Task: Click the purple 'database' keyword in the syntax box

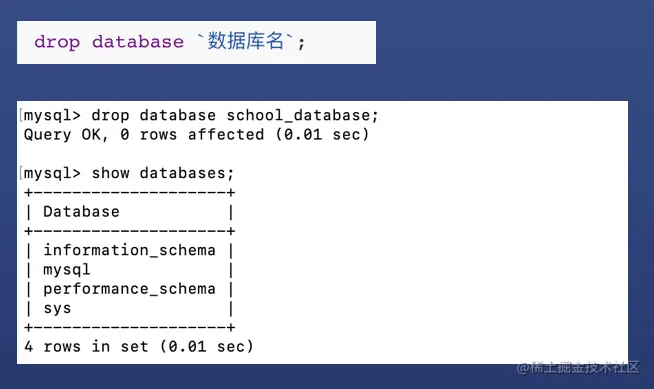Action: tap(138, 42)
